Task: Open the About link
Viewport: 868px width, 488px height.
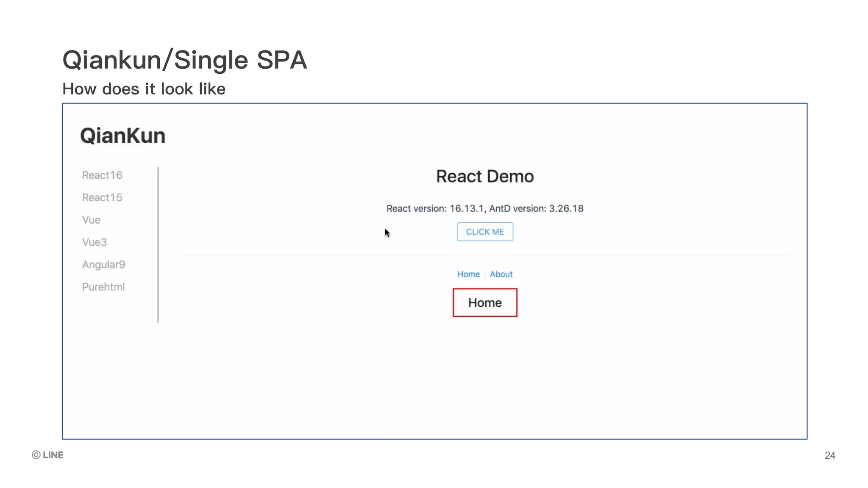Action: (501, 274)
